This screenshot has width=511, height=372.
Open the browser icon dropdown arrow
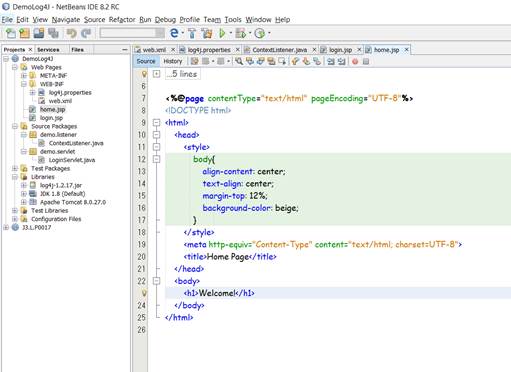point(183,33)
